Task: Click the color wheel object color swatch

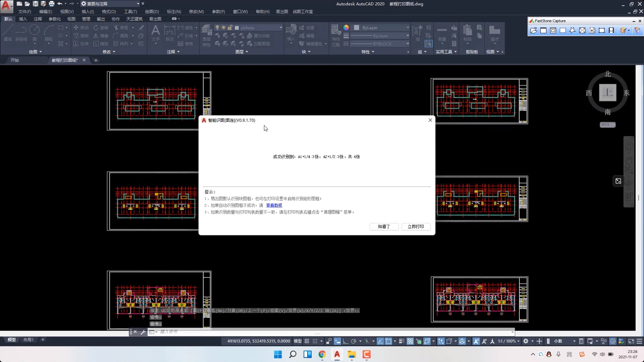Action: [x=346, y=28]
